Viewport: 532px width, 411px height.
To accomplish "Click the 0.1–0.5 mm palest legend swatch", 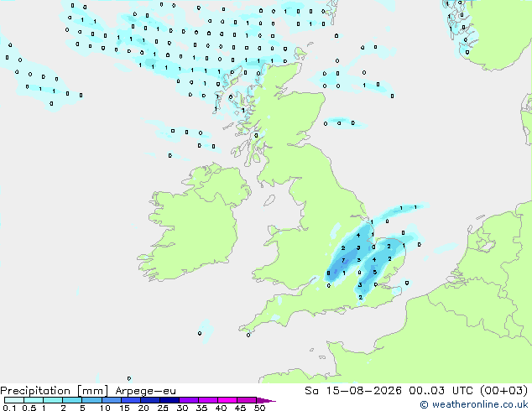I will (x=14, y=400).
